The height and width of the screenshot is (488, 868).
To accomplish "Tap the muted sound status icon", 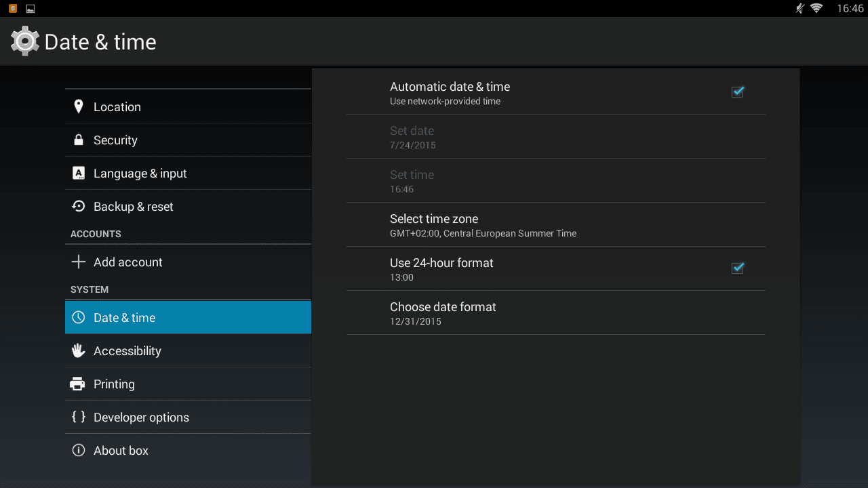I will pyautogui.click(x=800, y=8).
